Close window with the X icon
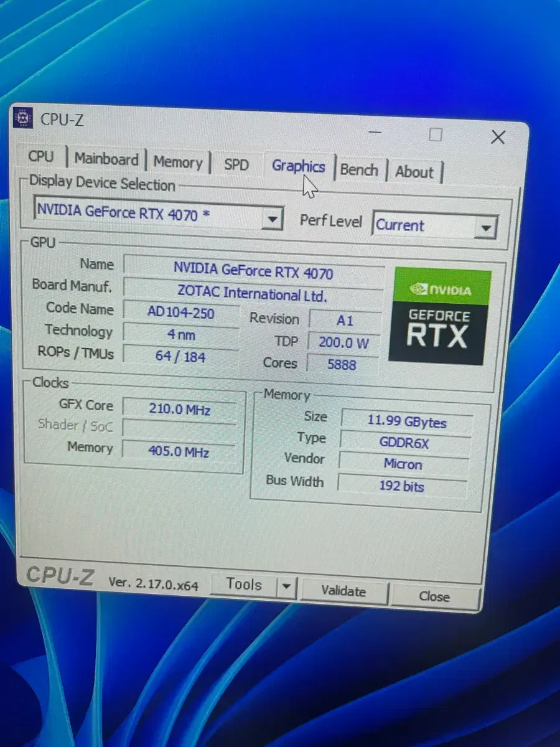 498,138
